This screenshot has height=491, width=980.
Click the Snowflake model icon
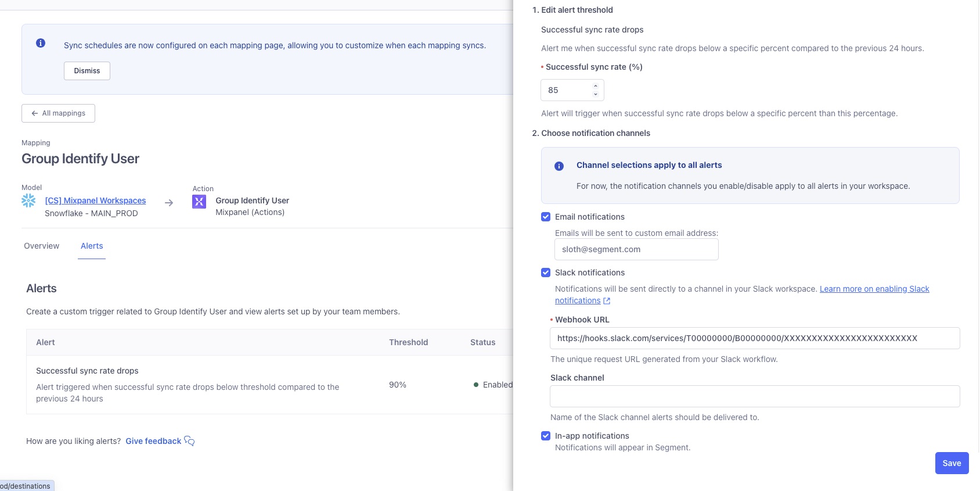click(x=28, y=200)
